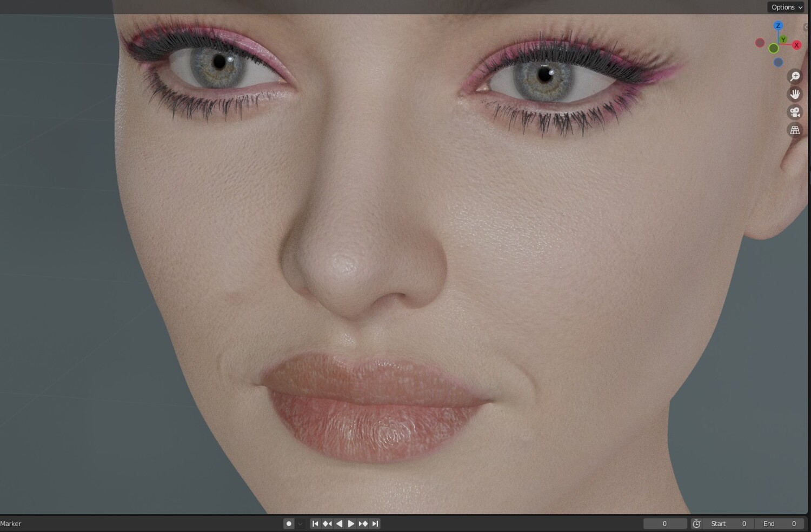Snap view to the red X axis
Viewport: 811px width, 532px height.
point(796,45)
